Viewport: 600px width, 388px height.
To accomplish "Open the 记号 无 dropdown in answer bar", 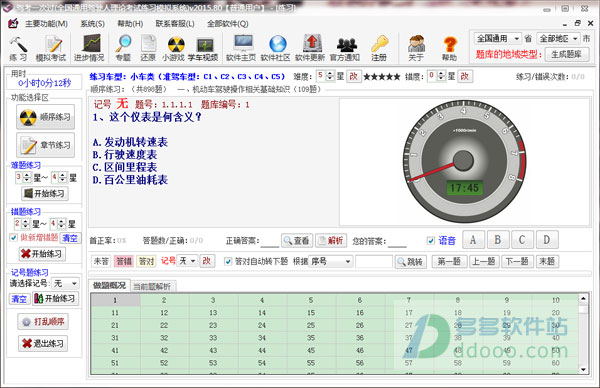I will (188, 261).
